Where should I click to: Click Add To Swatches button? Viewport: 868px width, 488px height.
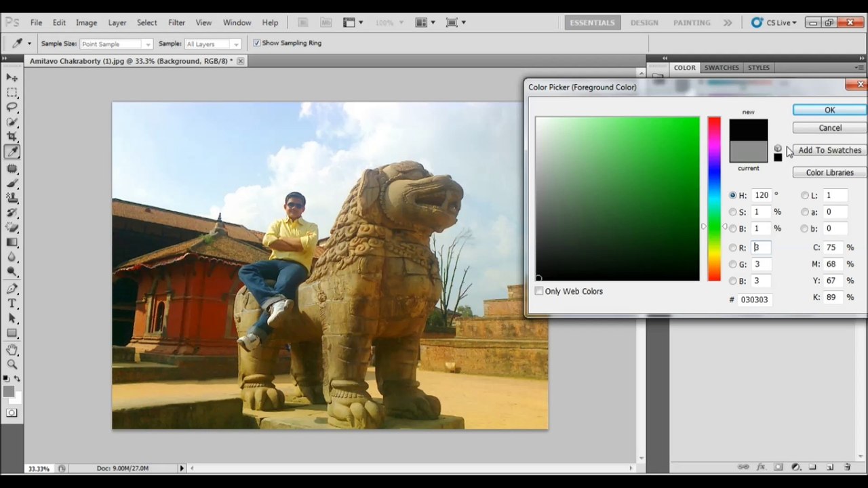click(830, 150)
